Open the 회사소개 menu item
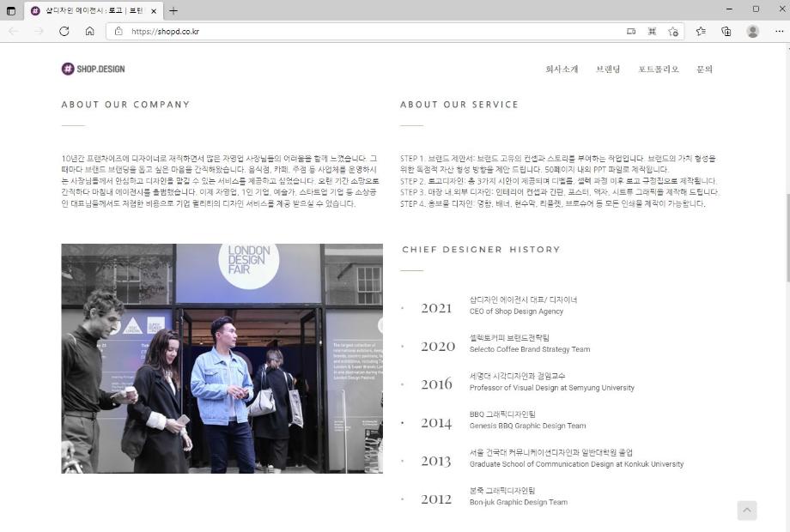Viewport: 790px width, 532px height. (562, 70)
